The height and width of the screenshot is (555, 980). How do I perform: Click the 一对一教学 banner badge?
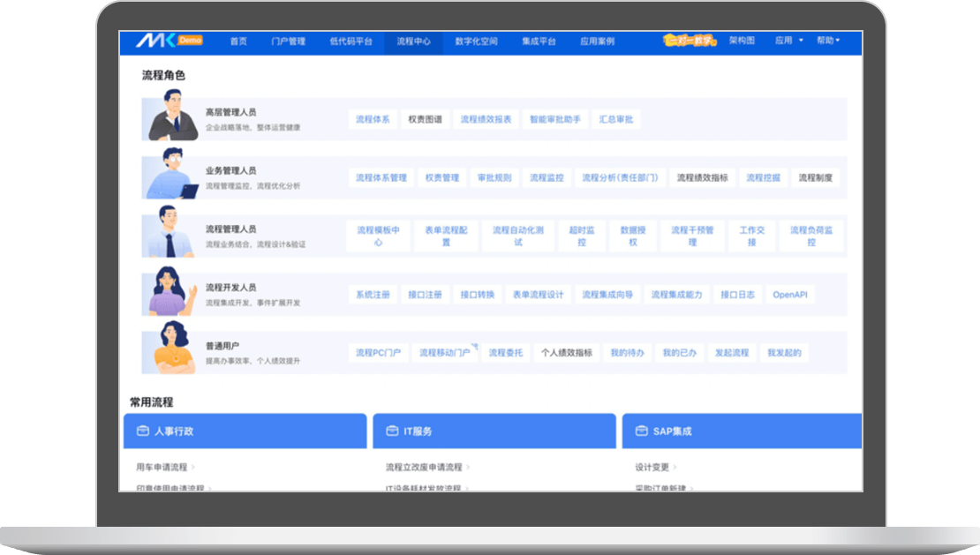coord(690,41)
